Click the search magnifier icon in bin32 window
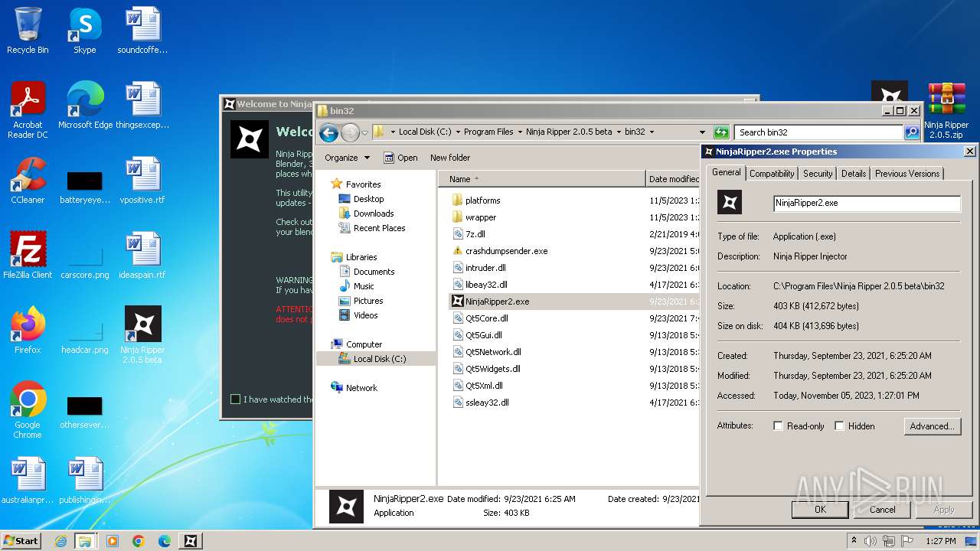980x551 pixels. pyautogui.click(x=911, y=132)
